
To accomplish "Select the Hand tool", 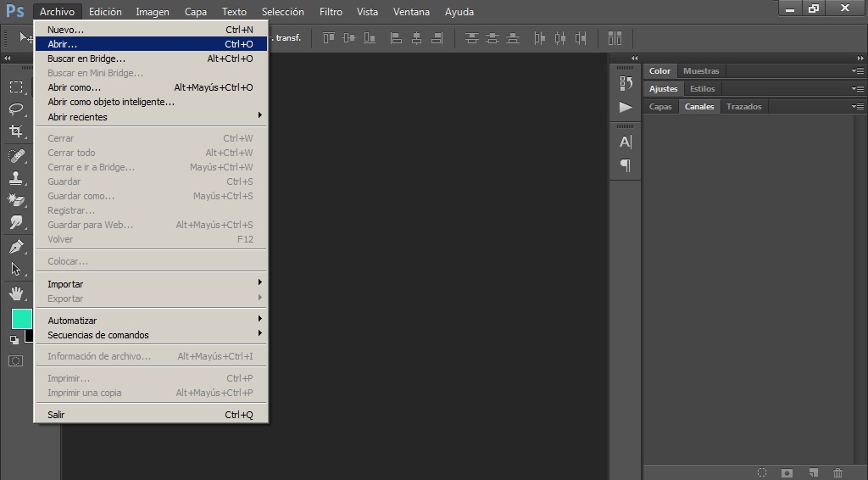I will (x=16, y=293).
